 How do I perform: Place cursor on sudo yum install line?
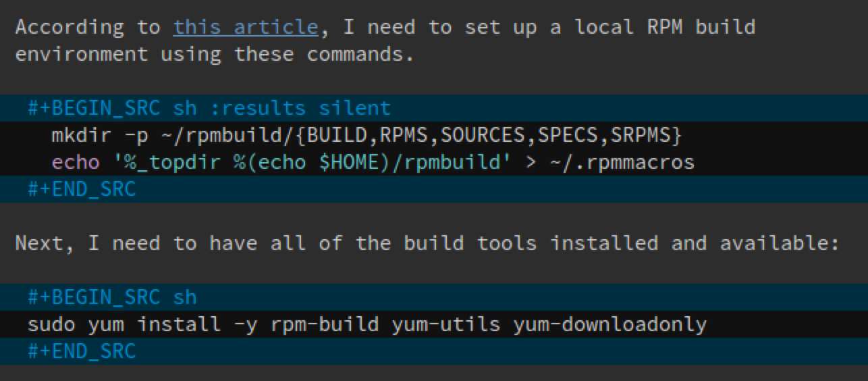coord(434,324)
